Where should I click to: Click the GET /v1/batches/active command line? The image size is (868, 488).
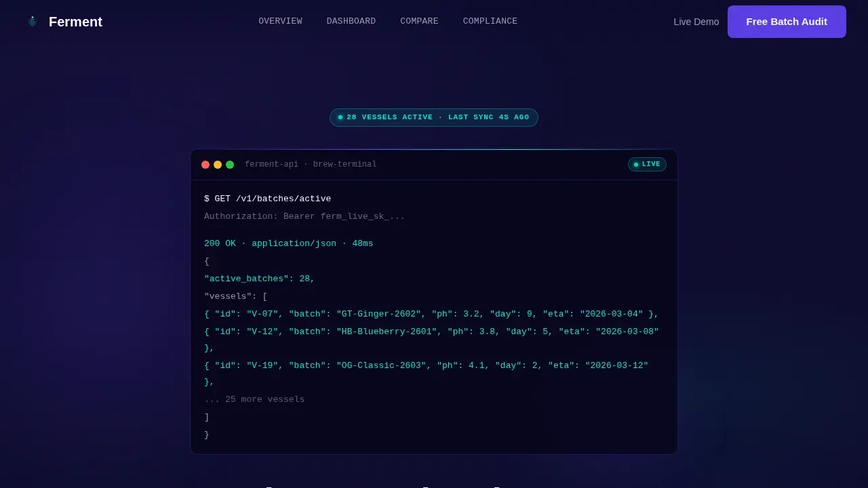[268, 199]
